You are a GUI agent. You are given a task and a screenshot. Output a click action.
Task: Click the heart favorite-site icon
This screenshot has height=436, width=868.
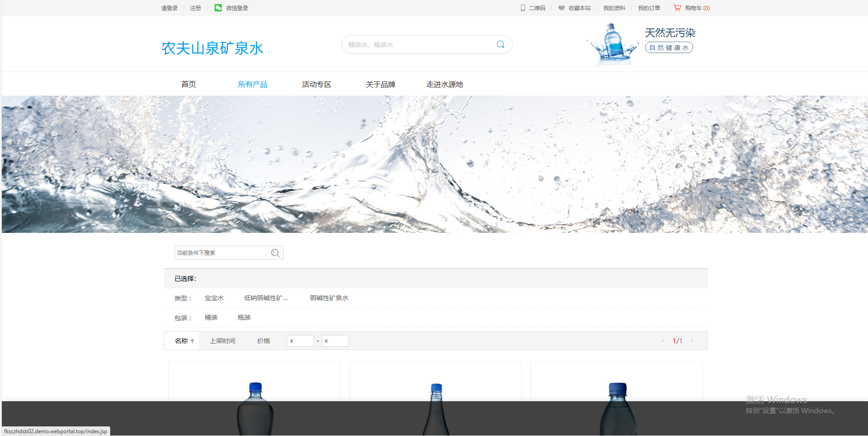coord(562,8)
